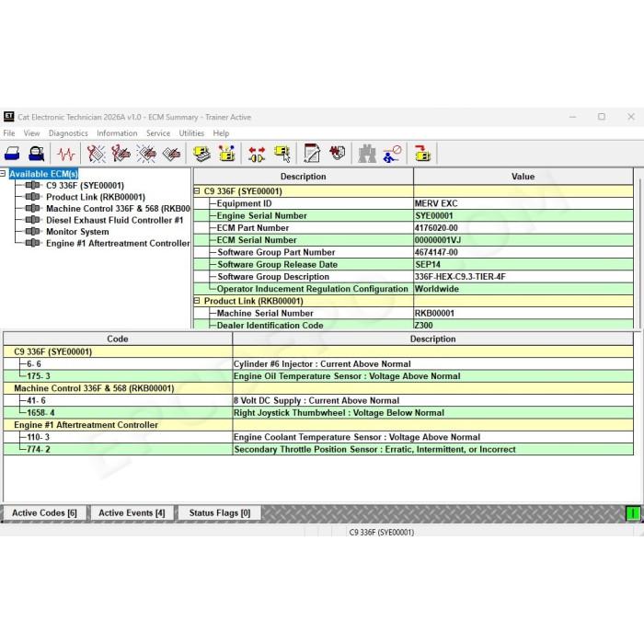Select code row 6-6 Cylinder #6 Injector
The image size is (644, 644).
coord(318,364)
